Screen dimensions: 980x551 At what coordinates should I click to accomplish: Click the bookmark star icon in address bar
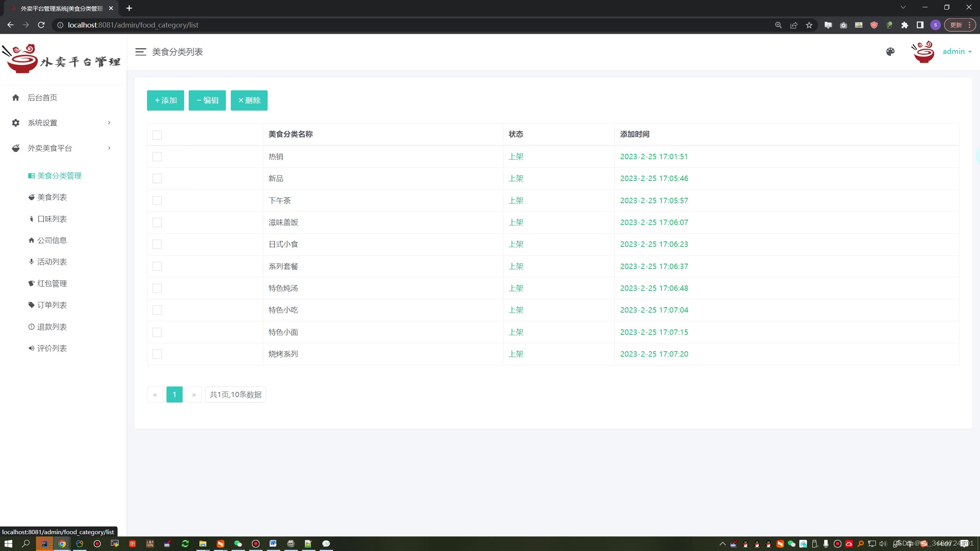(809, 25)
